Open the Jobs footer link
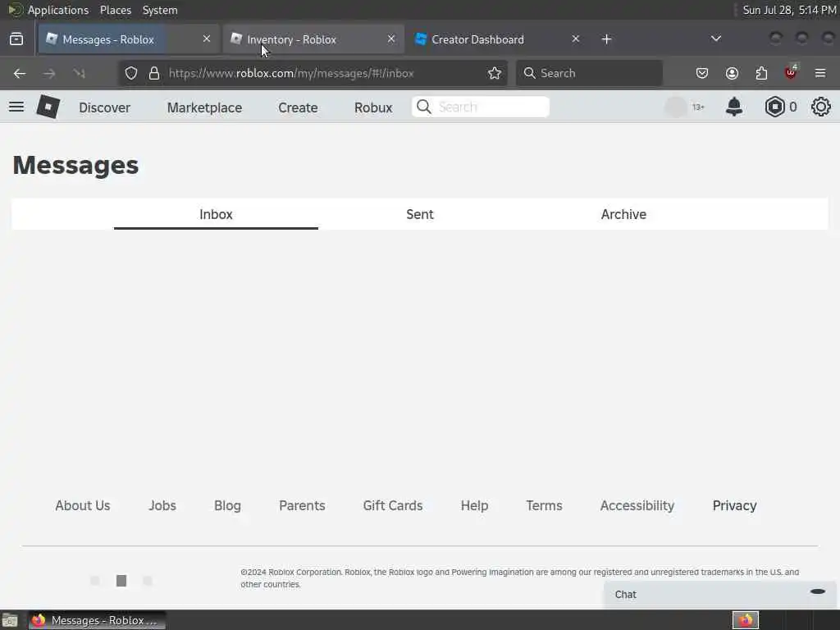This screenshot has height=630, width=840. click(x=162, y=505)
